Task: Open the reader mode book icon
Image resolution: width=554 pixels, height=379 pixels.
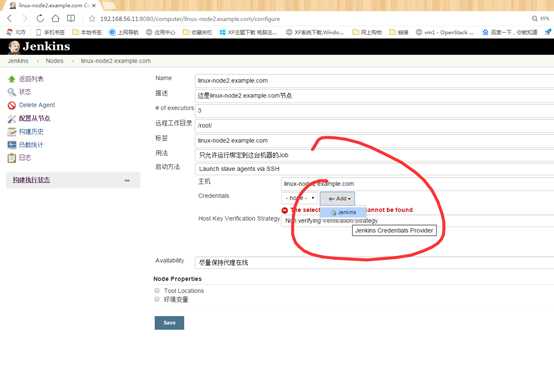Action: pyautogui.click(x=71, y=18)
